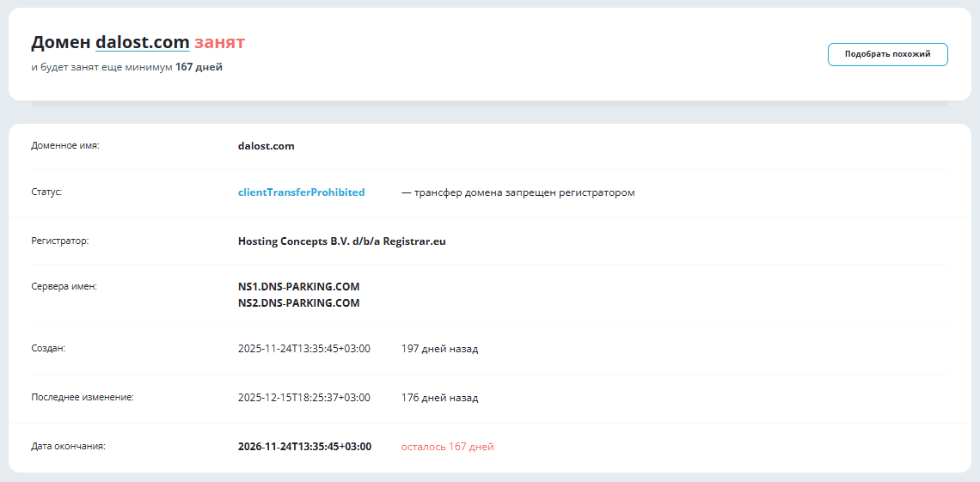Click the 'Подобрать похожий' button

[887, 54]
